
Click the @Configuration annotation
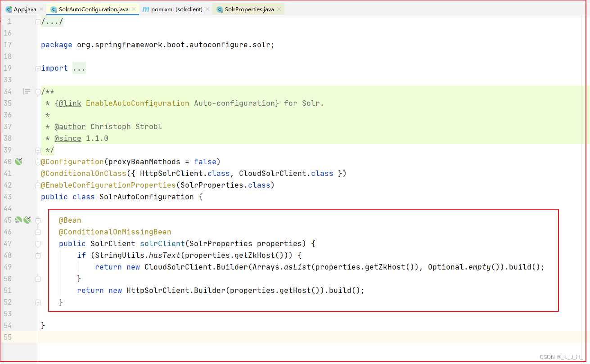click(x=72, y=162)
